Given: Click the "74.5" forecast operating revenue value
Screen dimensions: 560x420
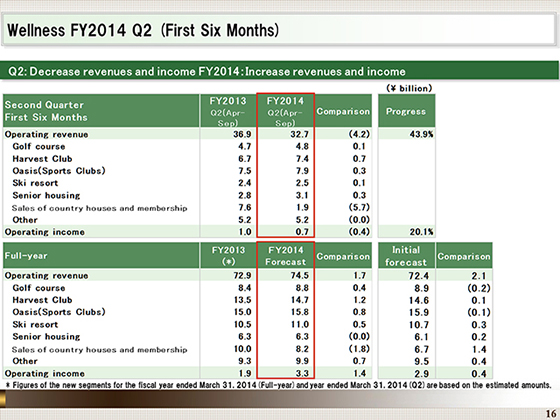Looking at the screenshot, I should coord(299,276).
